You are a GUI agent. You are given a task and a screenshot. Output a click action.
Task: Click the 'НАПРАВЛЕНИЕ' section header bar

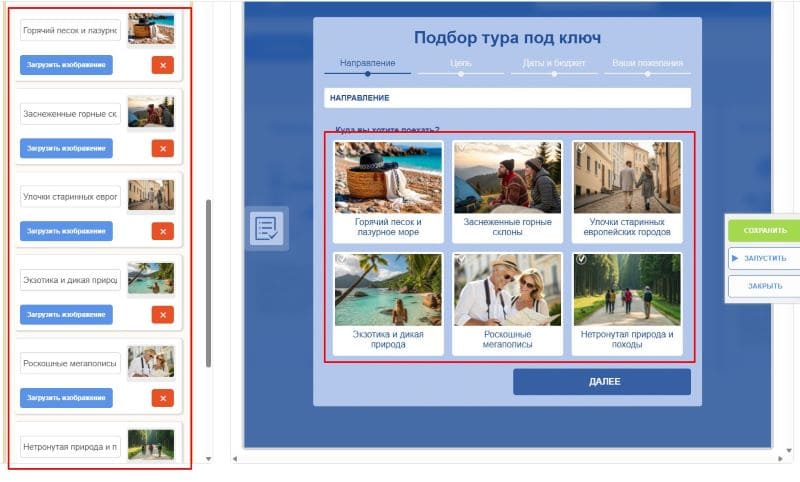(x=508, y=98)
